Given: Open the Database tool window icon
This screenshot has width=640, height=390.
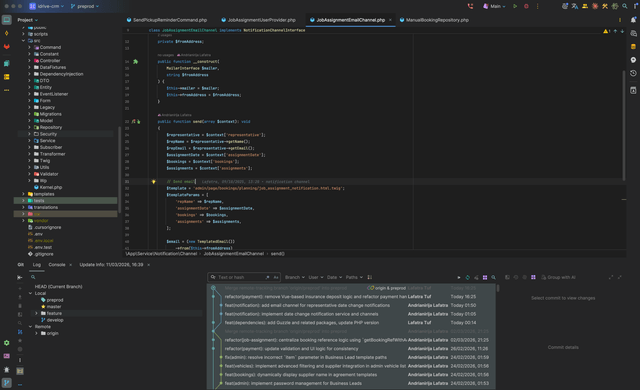Looking at the screenshot, I should coord(633,47).
